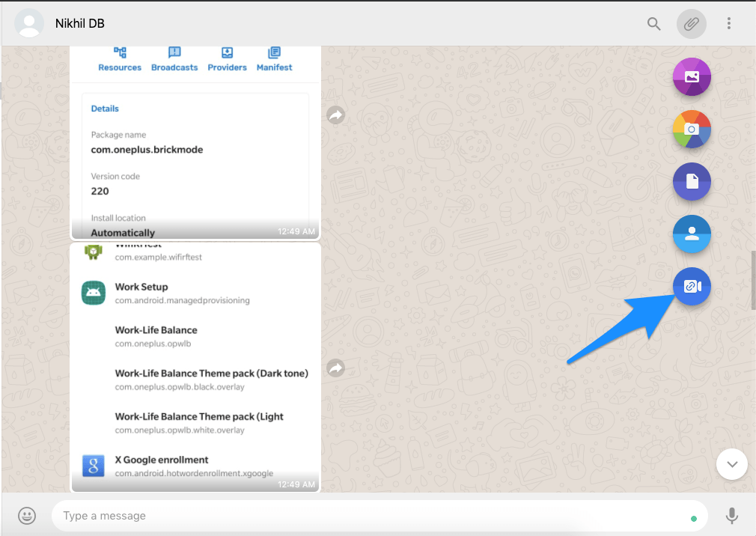Click the Work-Life Balance entry text

coord(156,330)
